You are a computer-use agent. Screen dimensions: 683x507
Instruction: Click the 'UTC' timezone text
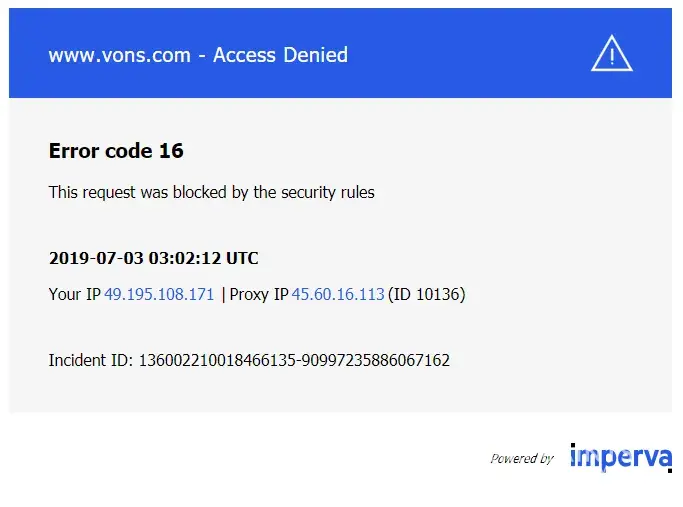242,258
